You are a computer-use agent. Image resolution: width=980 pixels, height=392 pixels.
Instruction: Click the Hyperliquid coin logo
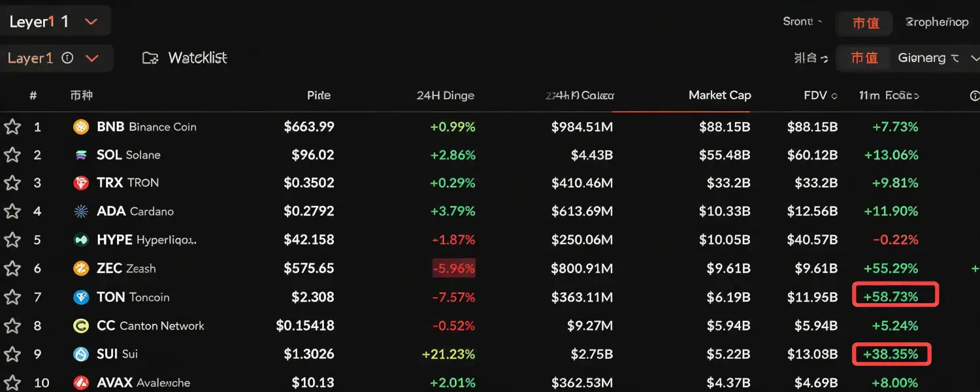coord(81,240)
